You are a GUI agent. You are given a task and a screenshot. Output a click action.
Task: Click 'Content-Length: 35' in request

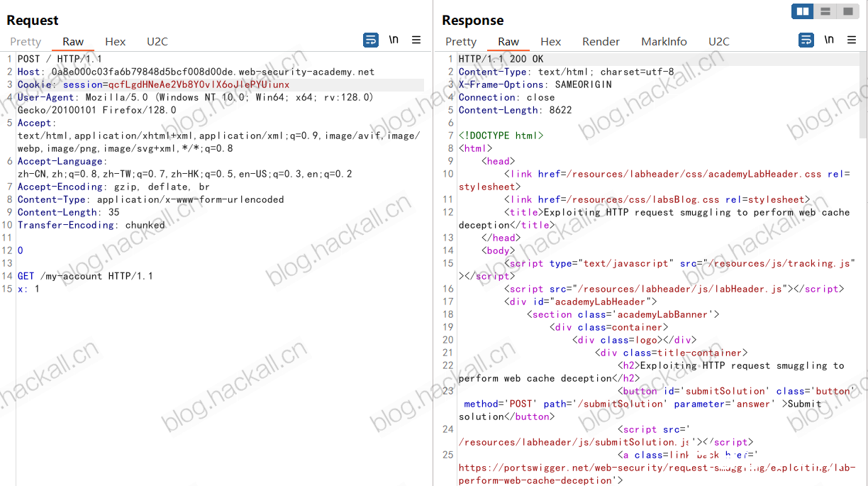[x=69, y=212]
